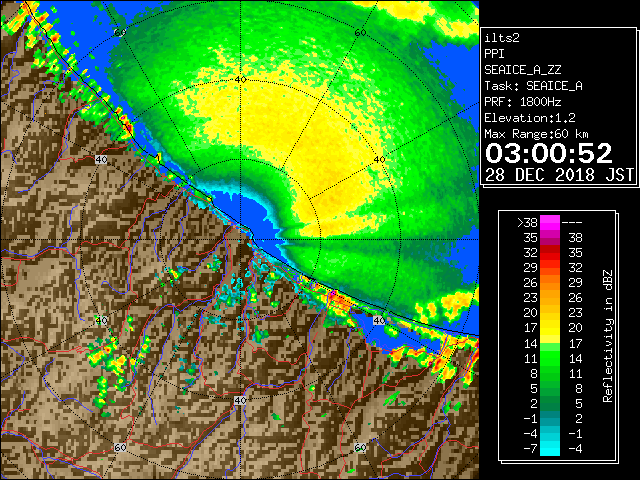Click the 40 range label due north of radar

(x=240, y=80)
